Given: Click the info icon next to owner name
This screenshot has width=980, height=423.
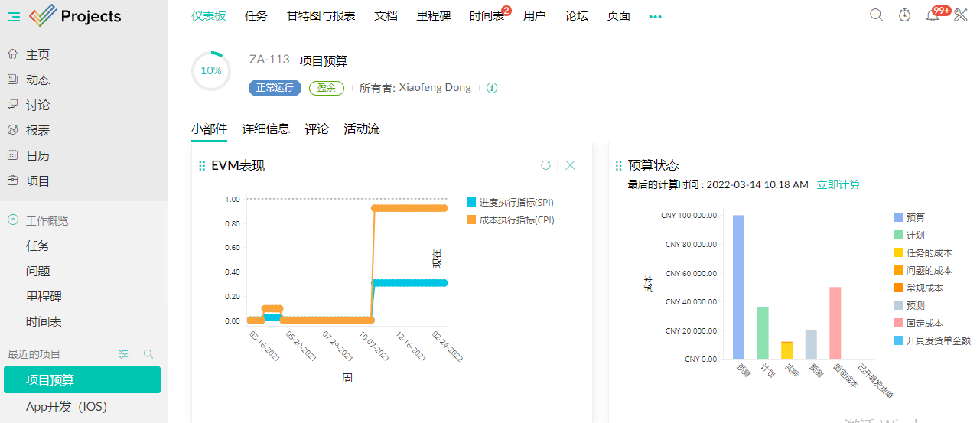Looking at the screenshot, I should point(492,88).
